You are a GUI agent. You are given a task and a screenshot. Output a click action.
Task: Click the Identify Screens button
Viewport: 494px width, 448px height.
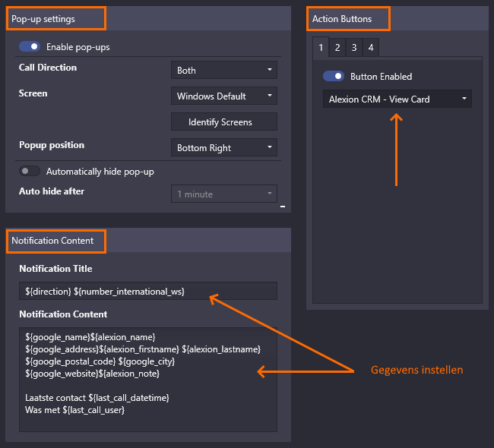pos(224,121)
